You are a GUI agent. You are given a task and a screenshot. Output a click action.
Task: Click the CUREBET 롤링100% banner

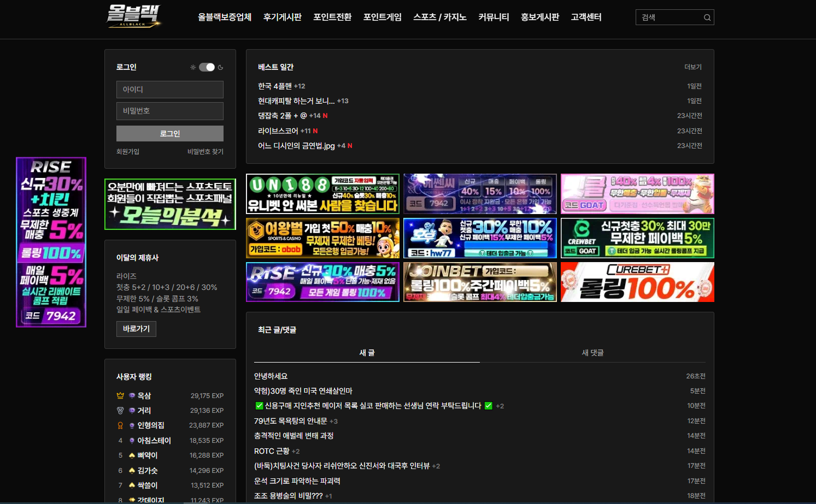(x=637, y=282)
